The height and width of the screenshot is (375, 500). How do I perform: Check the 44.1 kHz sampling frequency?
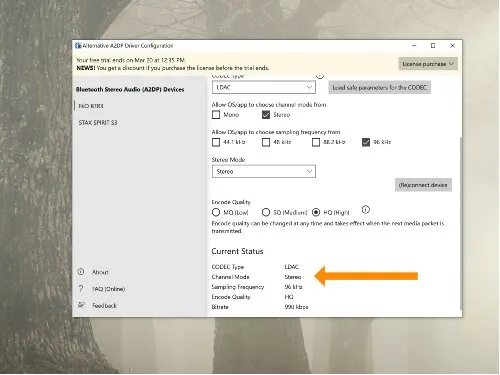(216, 142)
